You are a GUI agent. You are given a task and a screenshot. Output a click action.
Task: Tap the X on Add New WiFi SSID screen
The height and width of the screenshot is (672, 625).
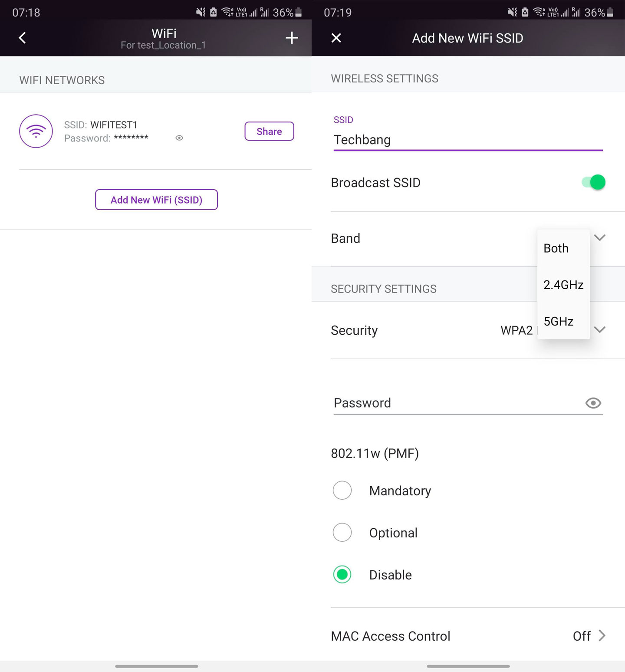coord(336,38)
